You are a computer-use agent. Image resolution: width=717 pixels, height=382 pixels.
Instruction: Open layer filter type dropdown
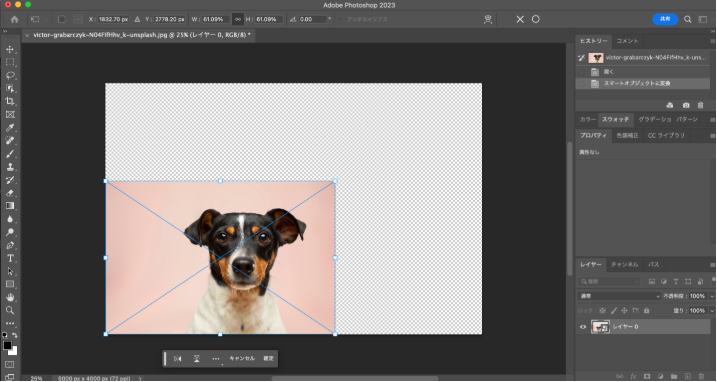point(609,281)
